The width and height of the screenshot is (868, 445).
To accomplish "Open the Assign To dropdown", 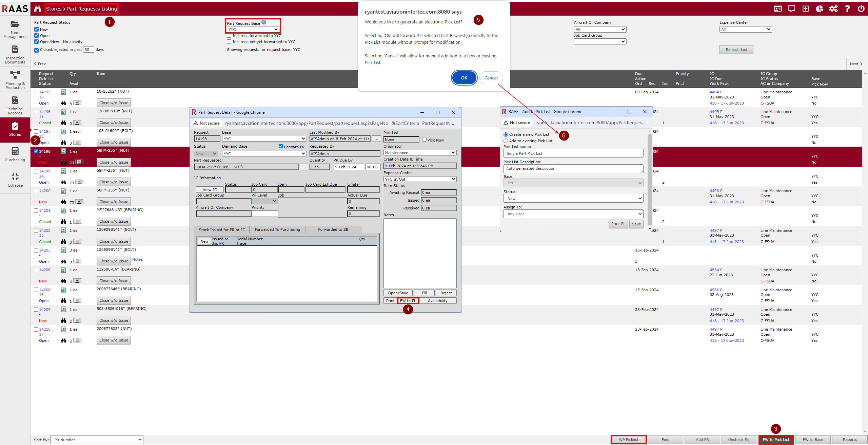I will pyautogui.click(x=573, y=214).
